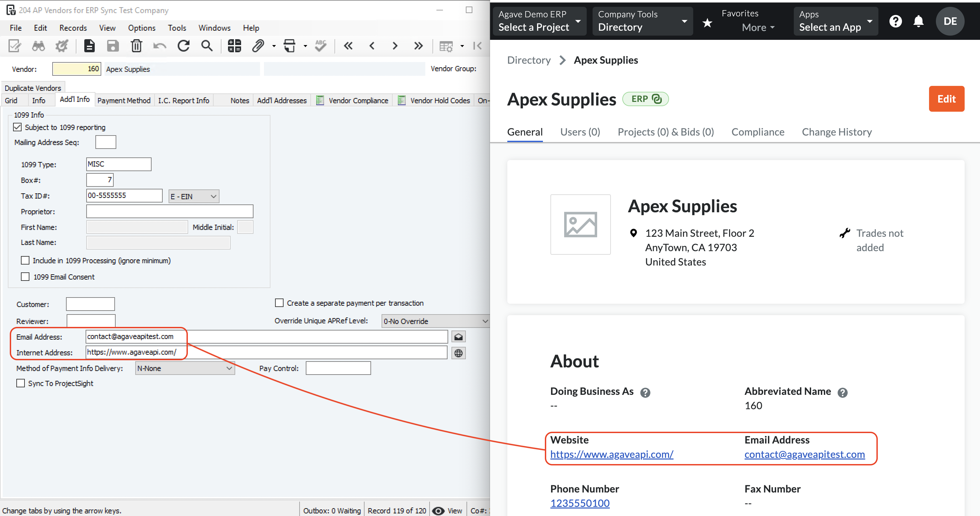Screen dimensions: 980x516
Task: Click the company logo placeholder image
Action: 580,225
